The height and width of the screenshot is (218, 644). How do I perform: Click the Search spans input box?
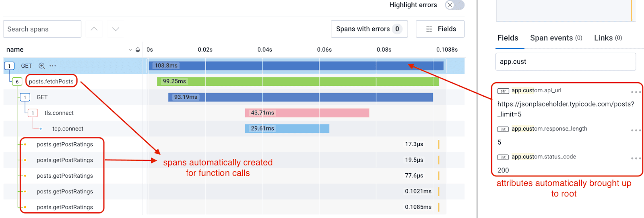click(42, 29)
